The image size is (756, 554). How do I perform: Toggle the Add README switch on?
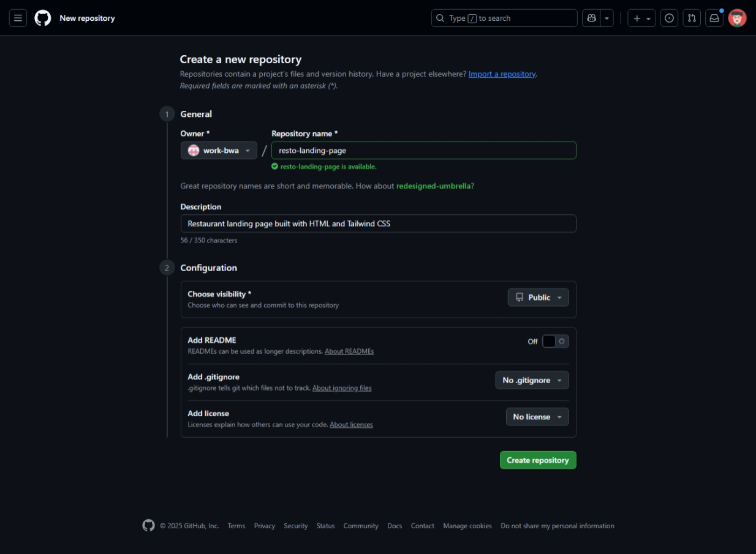[x=555, y=342]
